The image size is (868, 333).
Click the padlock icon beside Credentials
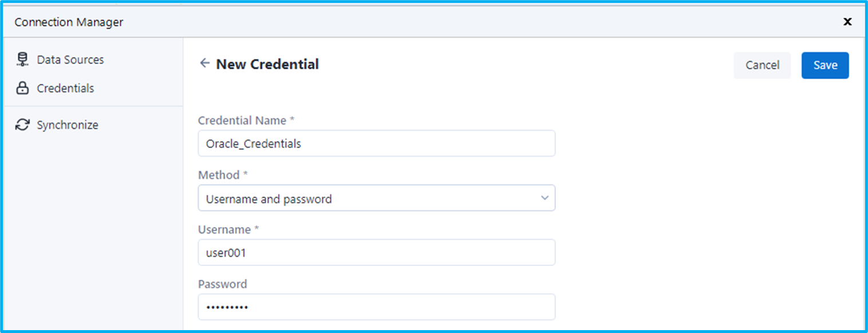[22, 88]
